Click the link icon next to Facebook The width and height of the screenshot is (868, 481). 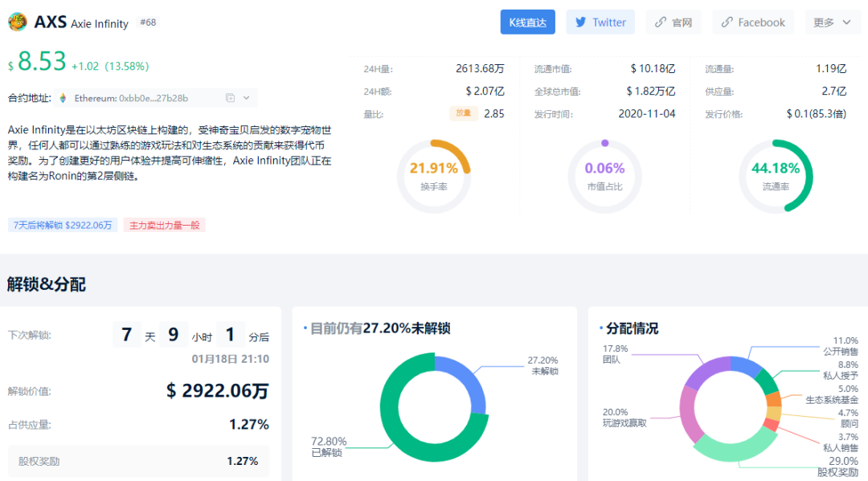click(x=726, y=22)
